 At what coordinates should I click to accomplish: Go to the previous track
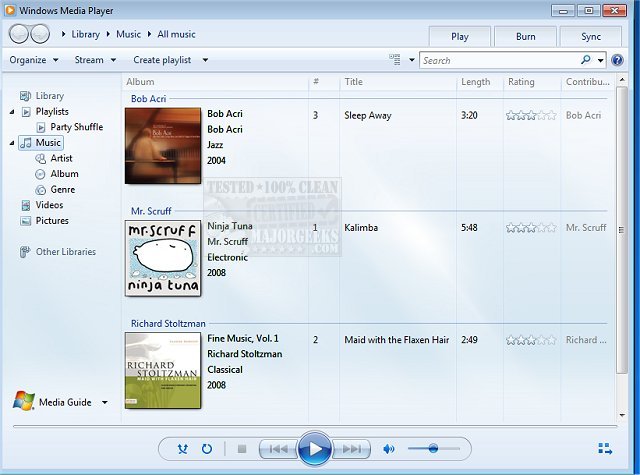[x=279, y=449]
